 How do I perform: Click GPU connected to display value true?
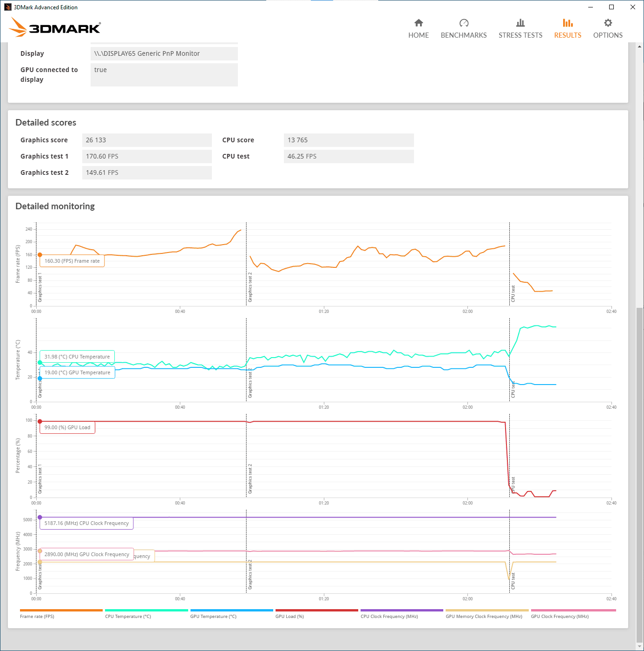coord(164,75)
